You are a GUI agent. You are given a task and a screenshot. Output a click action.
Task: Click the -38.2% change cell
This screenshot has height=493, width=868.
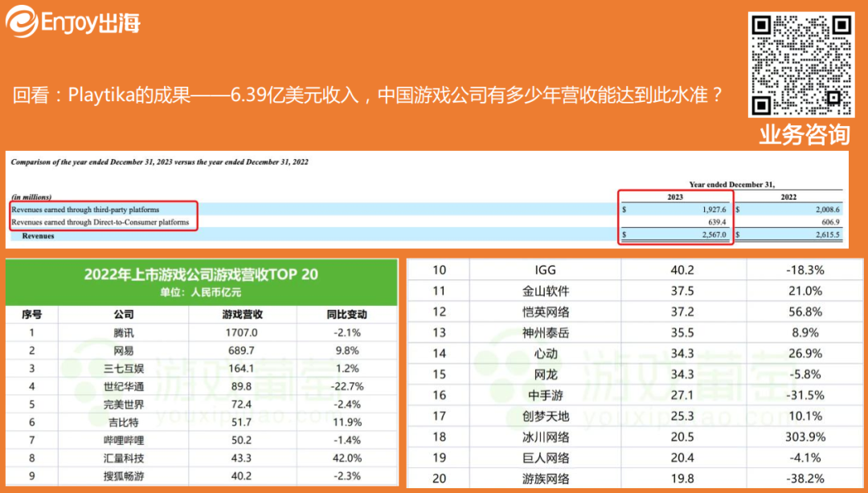click(x=805, y=479)
